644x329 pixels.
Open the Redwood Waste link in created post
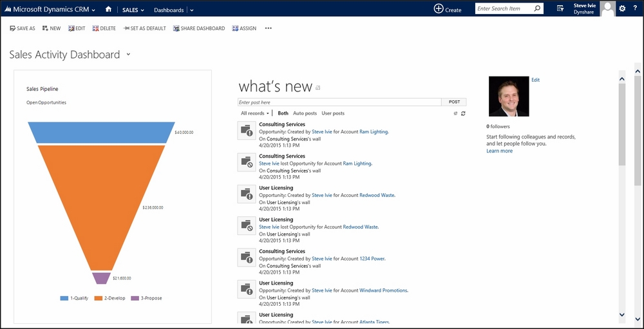377,196
